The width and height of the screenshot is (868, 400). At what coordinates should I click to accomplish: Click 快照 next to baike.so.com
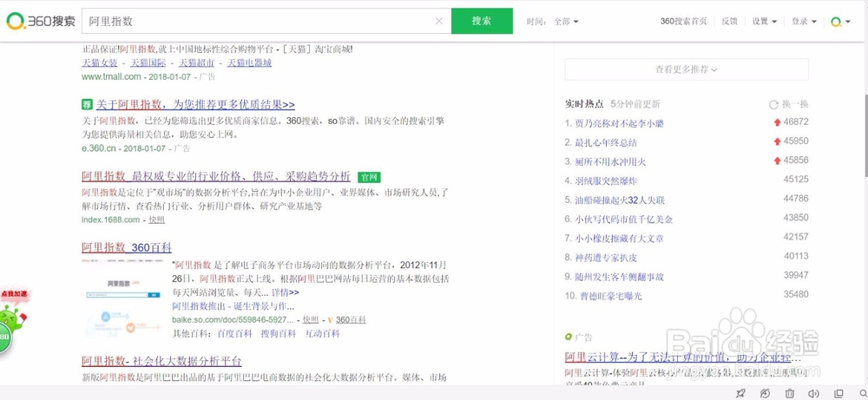[311, 320]
